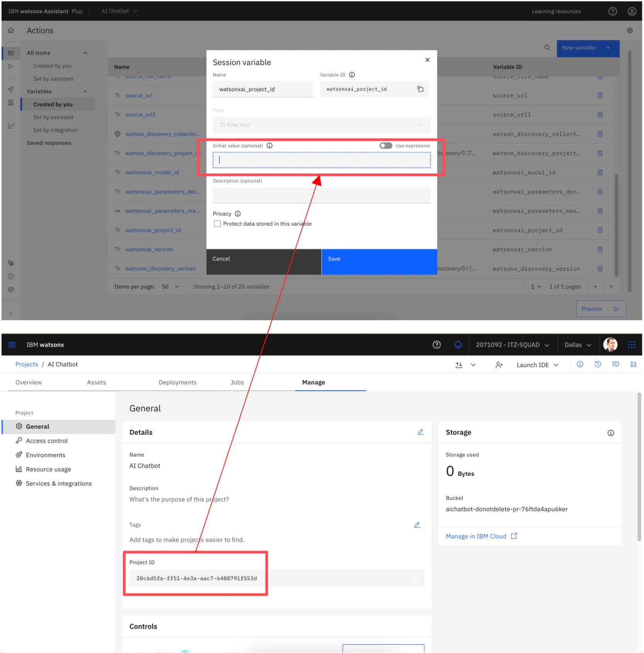Open Learning resources link

tap(556, 11)
